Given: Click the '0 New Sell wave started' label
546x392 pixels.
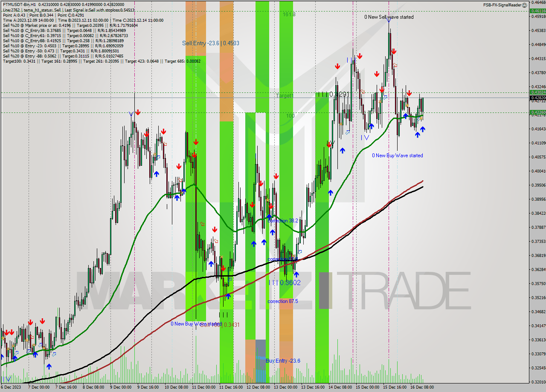Looking at the screenshot, I should coord(389,17).
